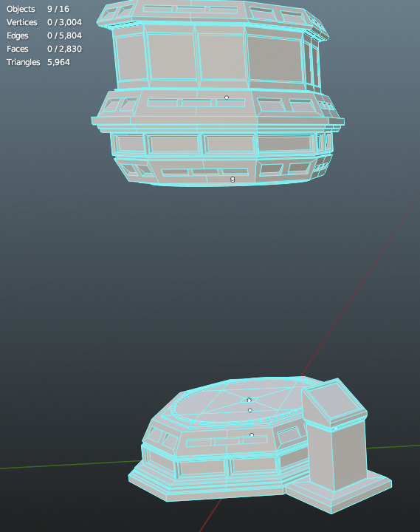
Task: Click the base model's lower front window panel
Action: (x=203, y=467)
